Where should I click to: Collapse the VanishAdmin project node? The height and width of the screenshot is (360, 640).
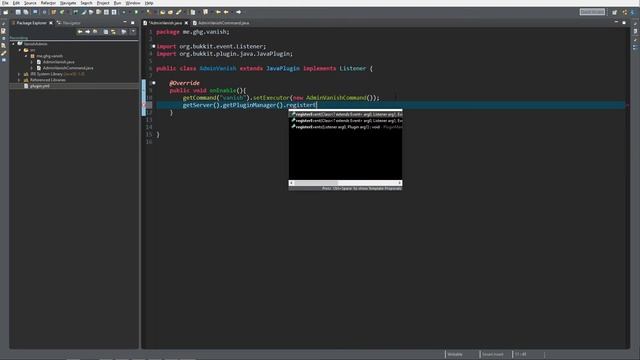(x=13, y=44)
